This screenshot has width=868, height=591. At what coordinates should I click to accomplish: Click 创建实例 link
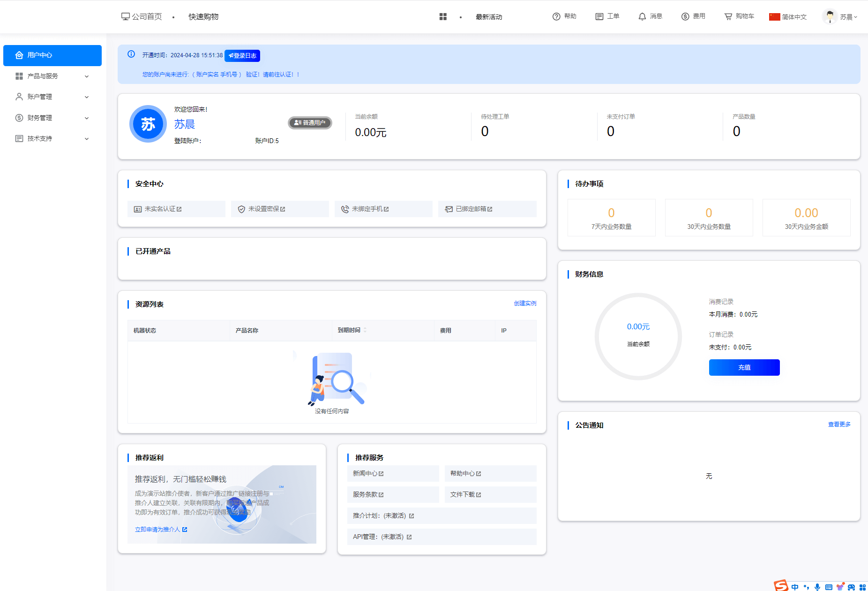[x=525, y=303]
